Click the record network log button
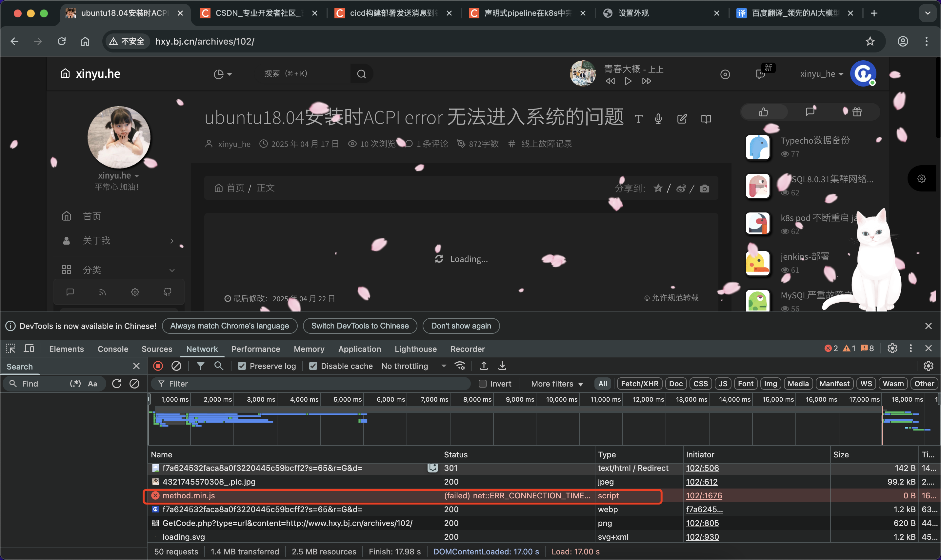This screenshot has width=941, height=560. pyautogui.click(x=158, y=366)
